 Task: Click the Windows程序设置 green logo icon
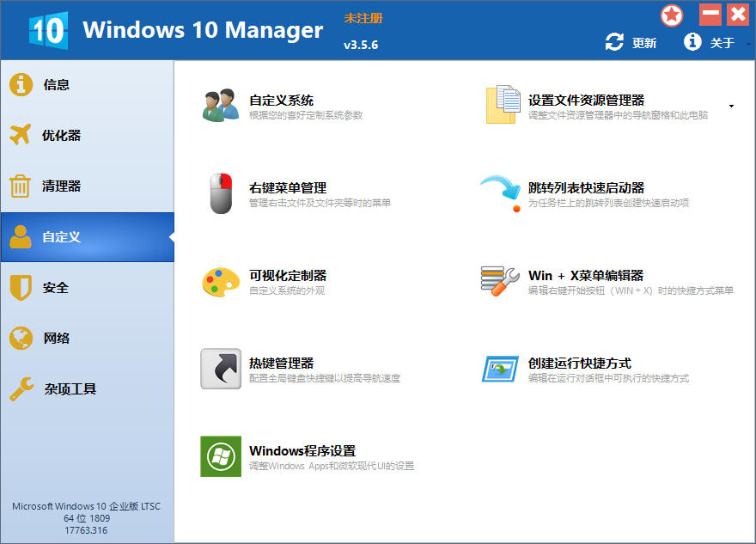click(x=221, y=456)
